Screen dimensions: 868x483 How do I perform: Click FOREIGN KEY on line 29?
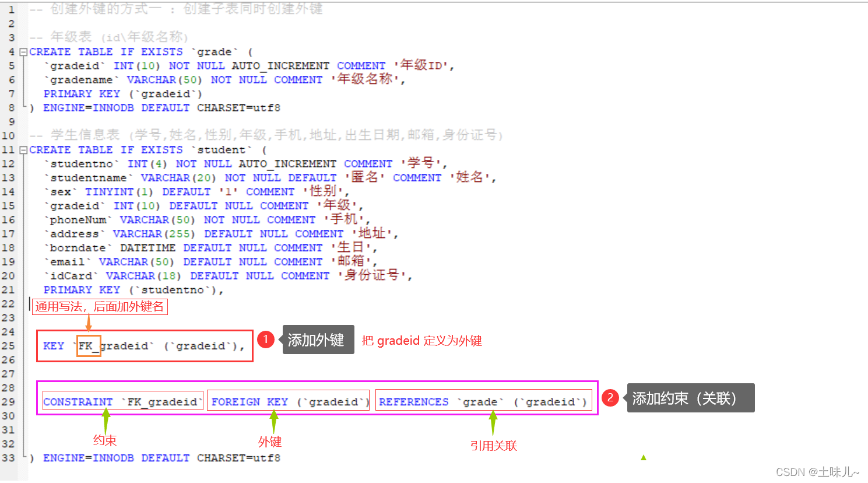(x=249, y=402)
